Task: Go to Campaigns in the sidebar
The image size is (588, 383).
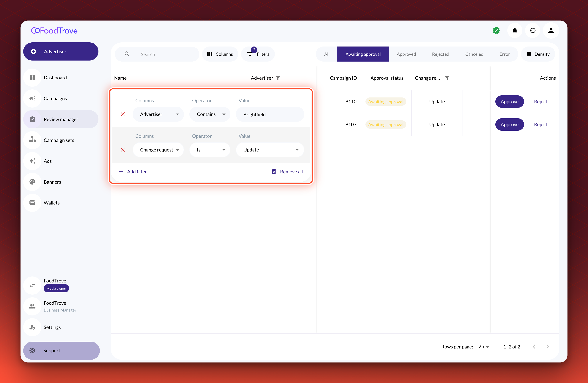Action: click(x=61, y=98)
